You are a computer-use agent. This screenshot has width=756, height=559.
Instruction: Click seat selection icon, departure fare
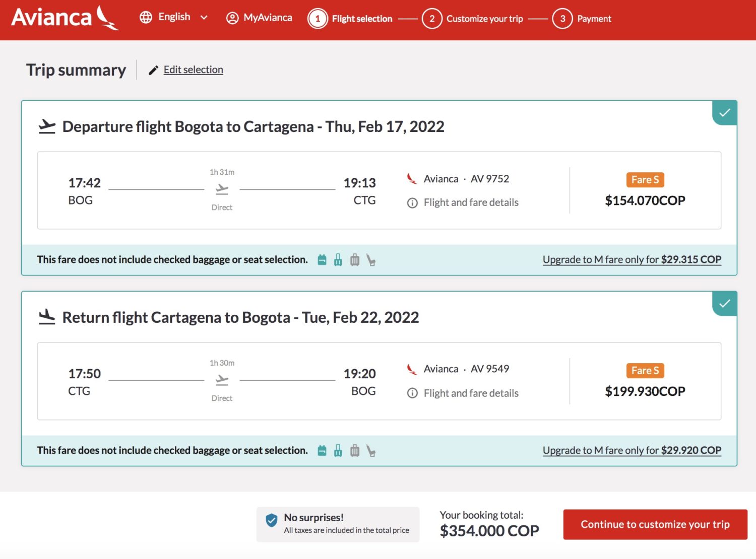point(371,260)
